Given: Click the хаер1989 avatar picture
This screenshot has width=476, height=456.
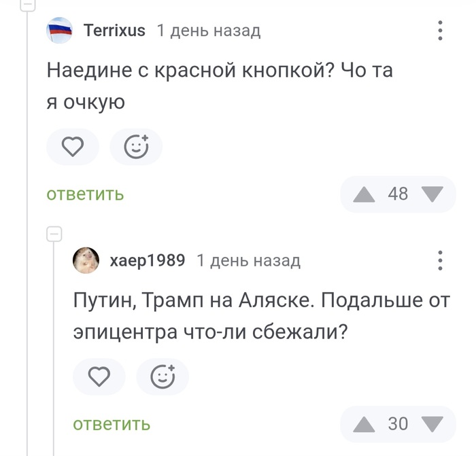Looking at the screenshot, I should pos(86,261).
